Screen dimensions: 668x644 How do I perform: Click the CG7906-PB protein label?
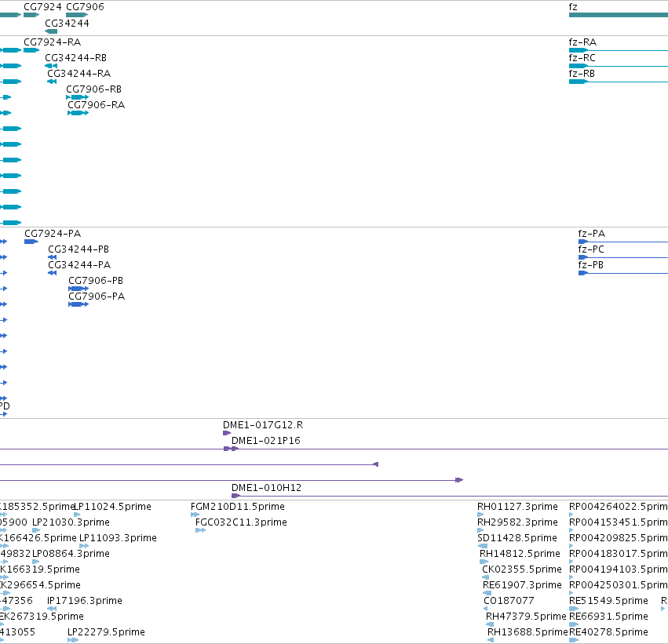(x=96, y=281)
